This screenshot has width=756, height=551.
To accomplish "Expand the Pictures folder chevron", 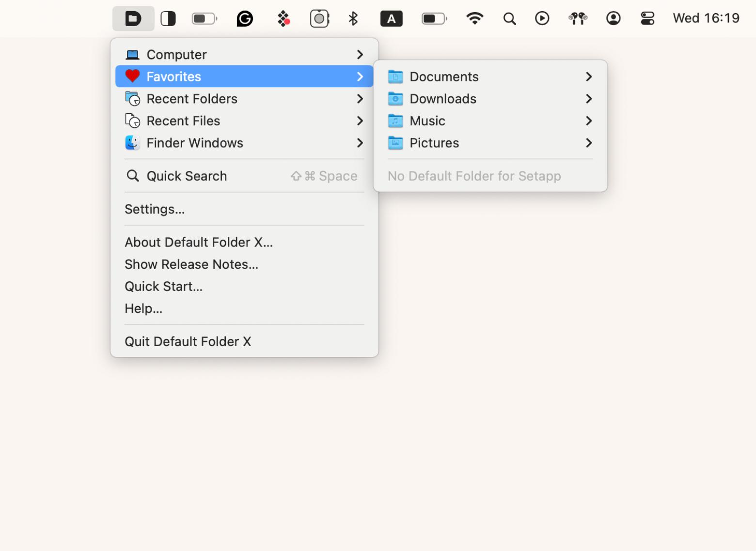I will [589, 143].
